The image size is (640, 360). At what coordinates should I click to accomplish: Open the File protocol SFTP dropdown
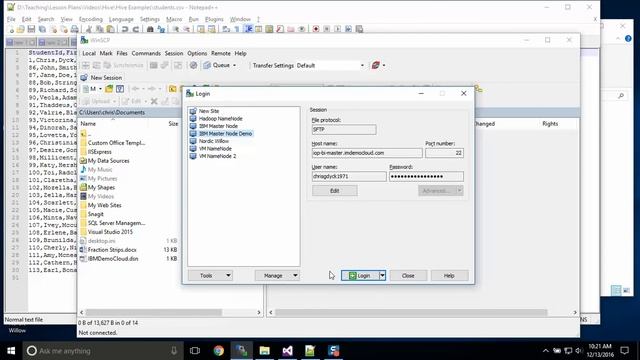[344, 129]
